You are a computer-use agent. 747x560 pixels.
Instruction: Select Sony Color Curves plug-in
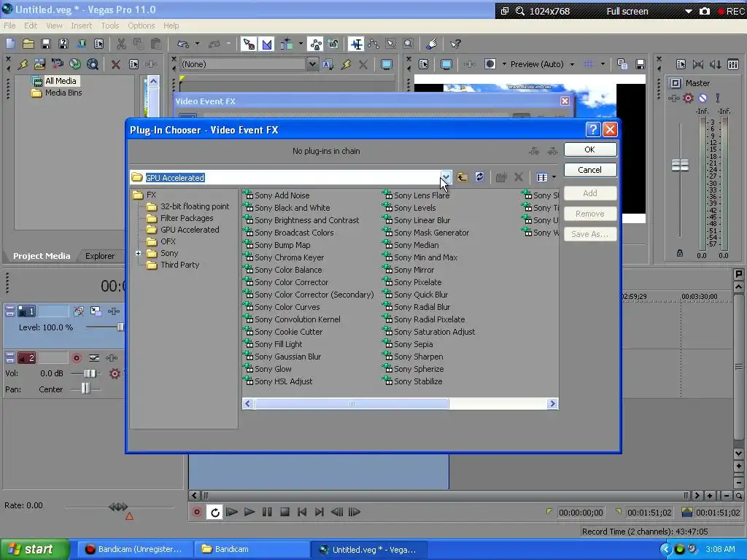[x=287, y=307]
